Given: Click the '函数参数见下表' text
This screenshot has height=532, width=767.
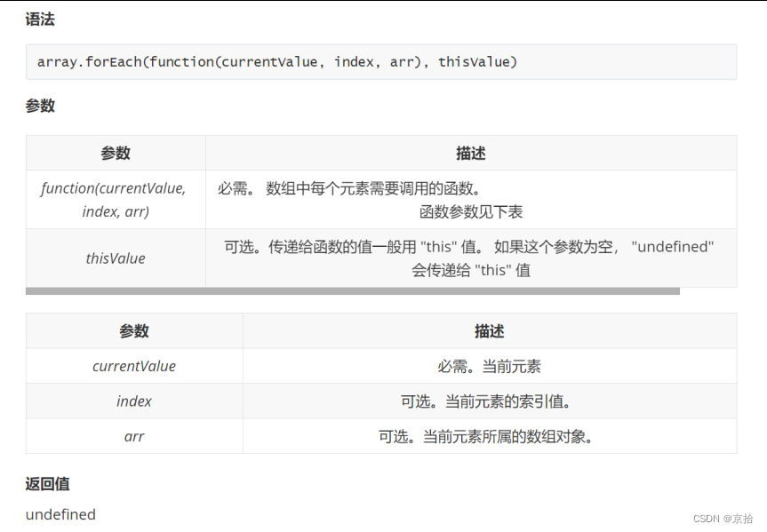Looking at the screenshot, I should pyautogui.click(x=471, y=211).
